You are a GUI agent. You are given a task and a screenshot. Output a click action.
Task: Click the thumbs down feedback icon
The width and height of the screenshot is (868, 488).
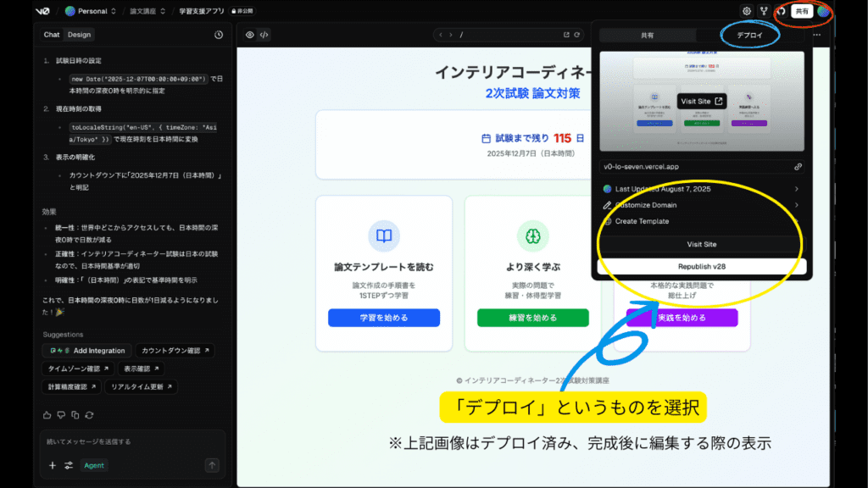point(61,414)
